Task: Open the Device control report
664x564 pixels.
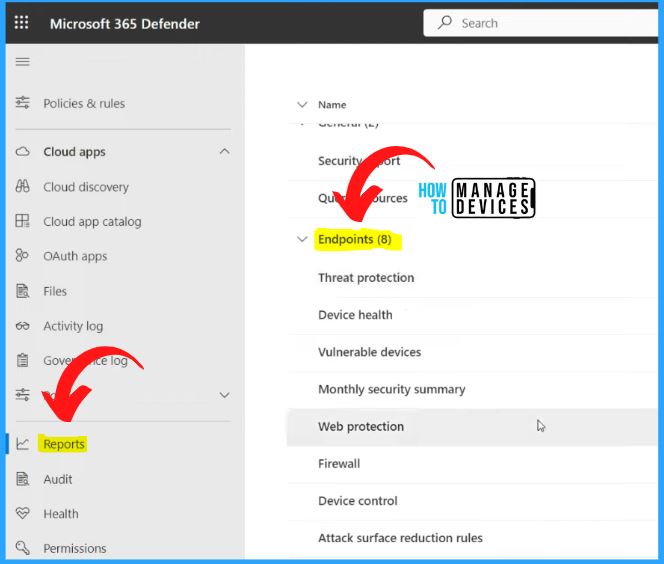Action: pos(358,501)
